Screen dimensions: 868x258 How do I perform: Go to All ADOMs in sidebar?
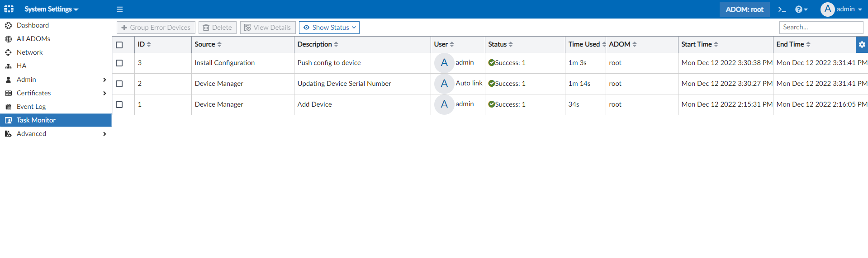(x=33, y=39)
